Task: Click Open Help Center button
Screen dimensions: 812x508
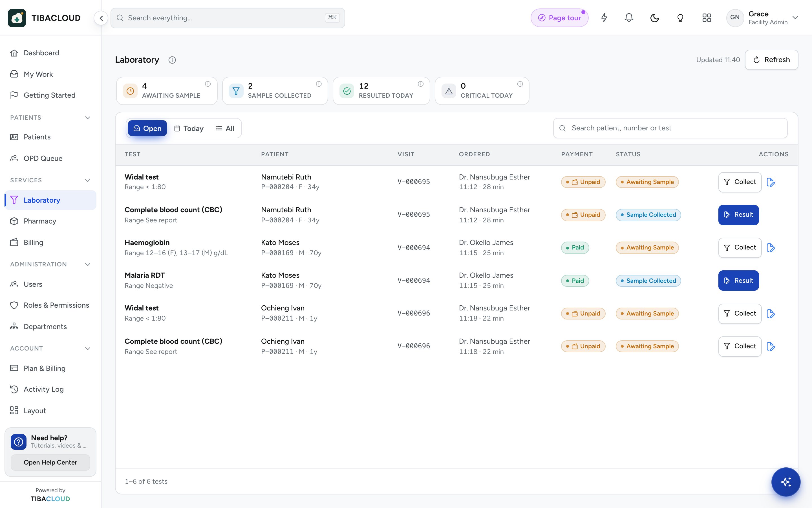Action: tap(50, 462)
